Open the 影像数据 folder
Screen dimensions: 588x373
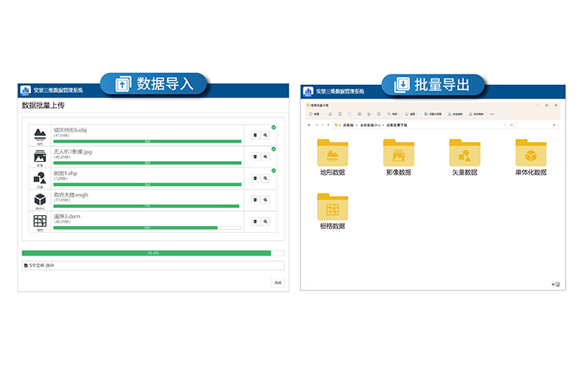pyautogui.click(x=398, y=155)
